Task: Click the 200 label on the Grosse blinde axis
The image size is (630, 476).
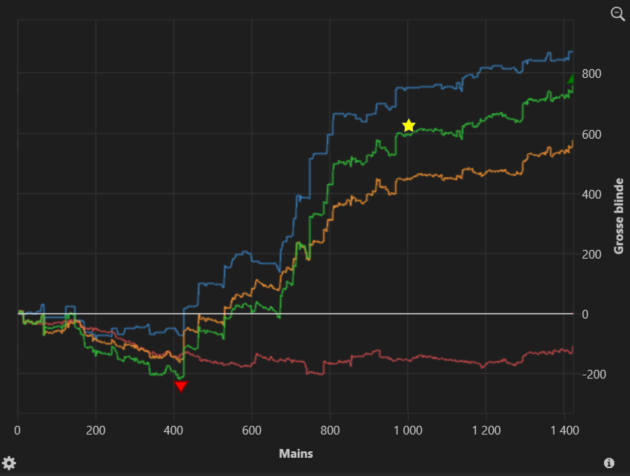Action: click(x=592, y=254)
